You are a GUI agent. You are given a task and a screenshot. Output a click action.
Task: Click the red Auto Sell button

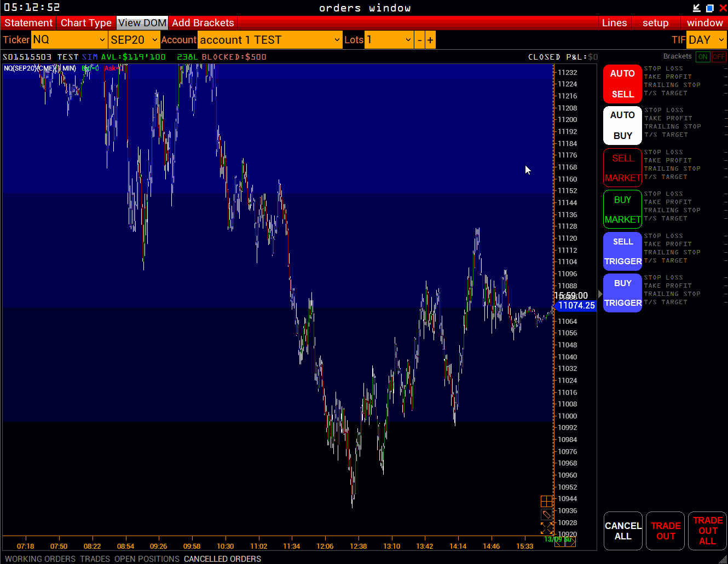tap(622, 84)
